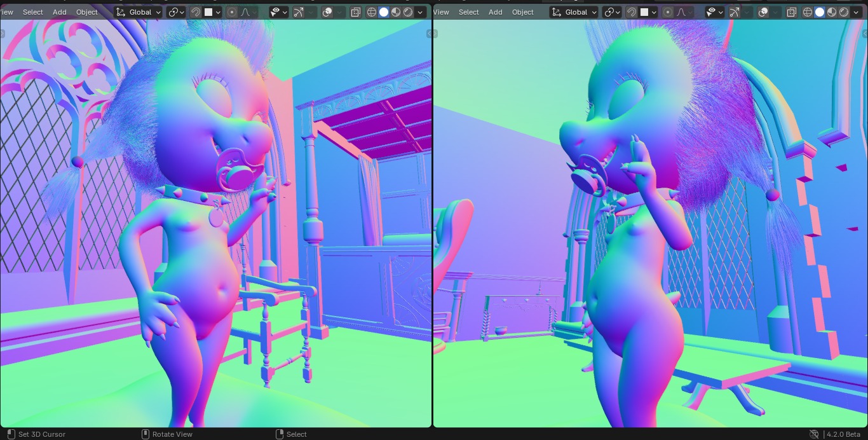Switch right viewport to rendered shading
Image resolution: width=868 pixels, height=440 pixels.
[x=844, y=12]
